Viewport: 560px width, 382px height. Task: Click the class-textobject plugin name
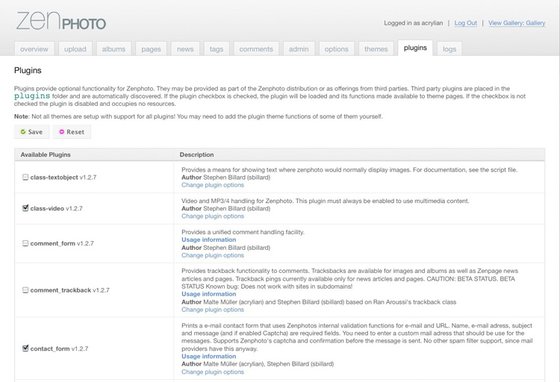(x=54, y=177)
